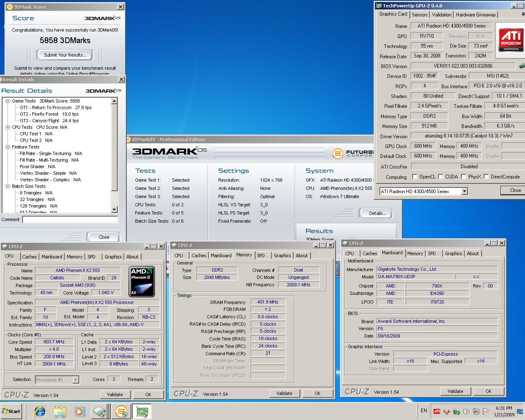
Task: Click the 5858 3DMarks score text
Action: click(x=65, y=40)
